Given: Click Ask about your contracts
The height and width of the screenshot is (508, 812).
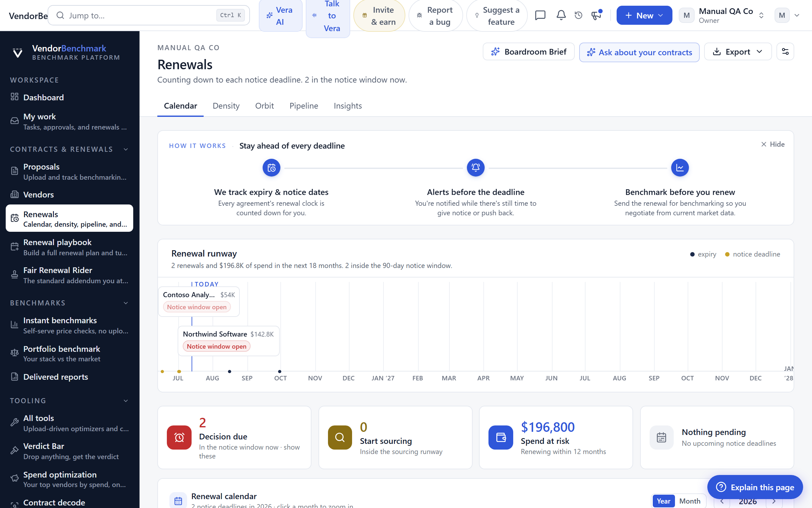Looking at the screenshot, I should click(x=639, y=52).
